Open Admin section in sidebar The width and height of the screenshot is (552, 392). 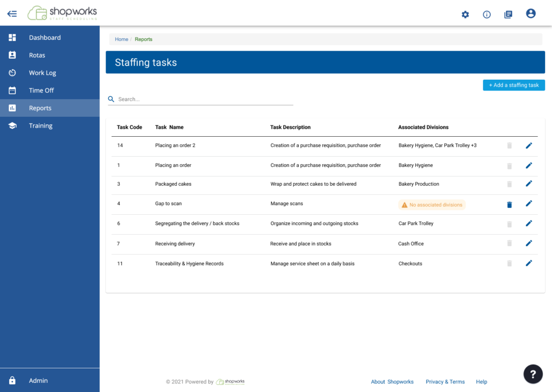coord(38,381)
